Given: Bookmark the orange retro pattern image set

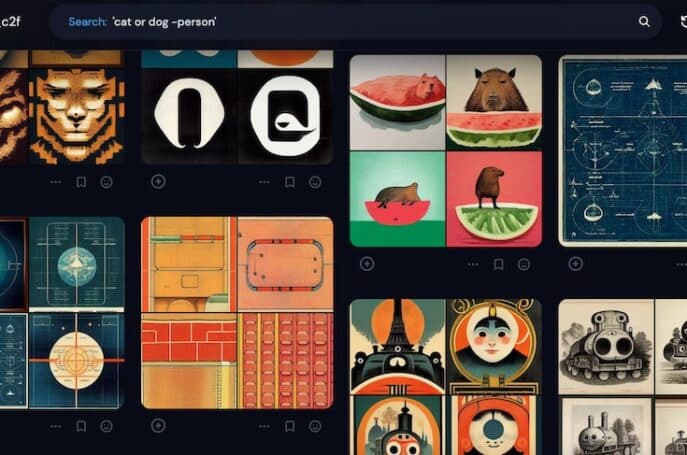Looking at the screenshot, I should click(x=290, y=426).
